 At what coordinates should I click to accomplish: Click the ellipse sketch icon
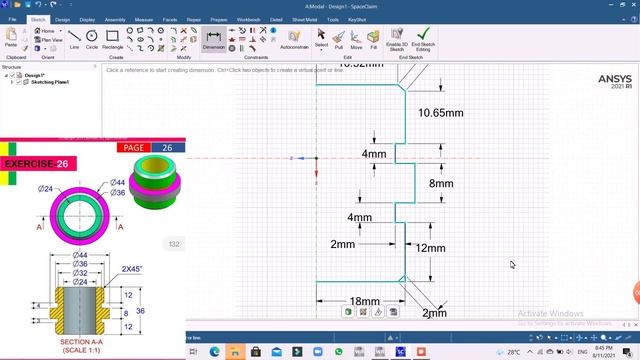pyautogui.click(x=140, y=40)
